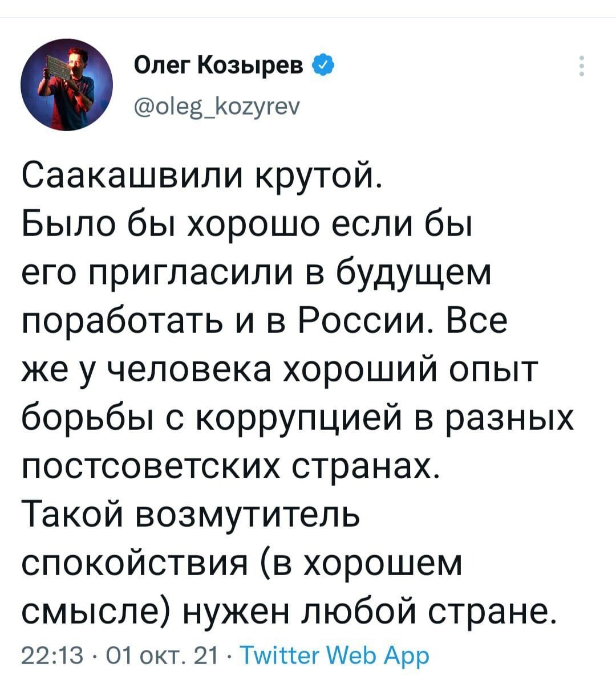Viewport: 616px width, 688px height.
Task: Click the date 01 окт. 21
Action: (x=157, y=656)
